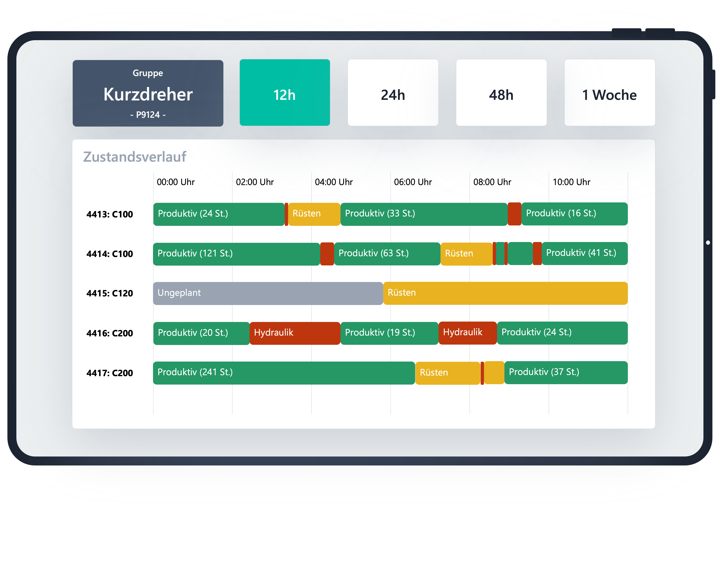Select machine row 4413: C100
The width and height of the screenshot is (728, 562).
(x=110, y=214)
